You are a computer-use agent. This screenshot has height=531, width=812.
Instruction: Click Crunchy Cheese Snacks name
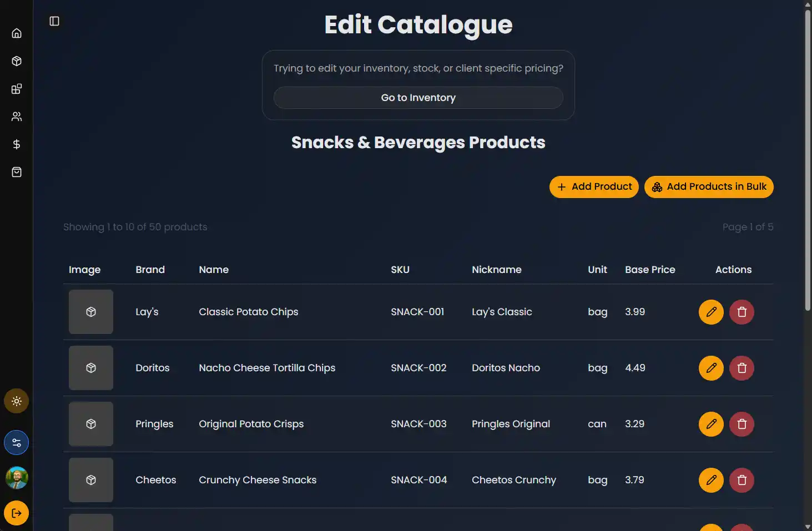[x=258, y=480]
